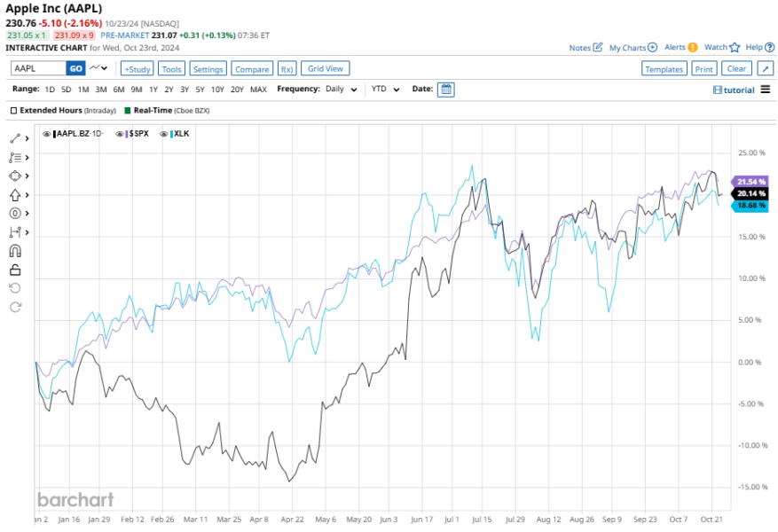Select the 1Y range
The width and height of the screenshot is (778, 532).
(x=153, y=90)
